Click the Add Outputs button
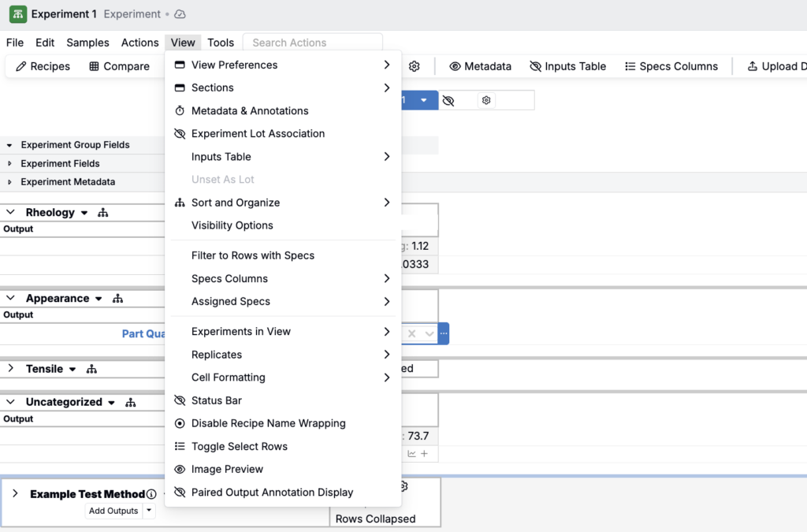The height and width of the screenshot is (532, 807). [x=113, y=511]
